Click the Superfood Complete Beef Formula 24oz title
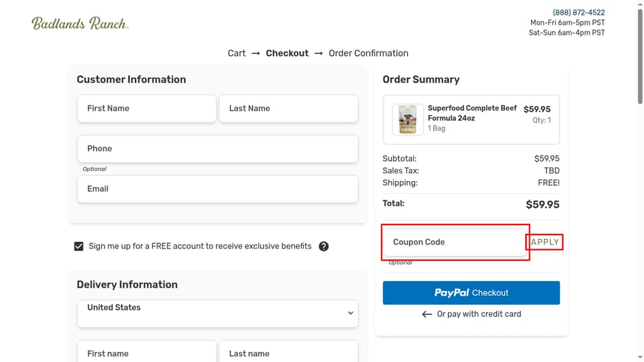Viewport: 644px width, 362px height. [472, 113]
